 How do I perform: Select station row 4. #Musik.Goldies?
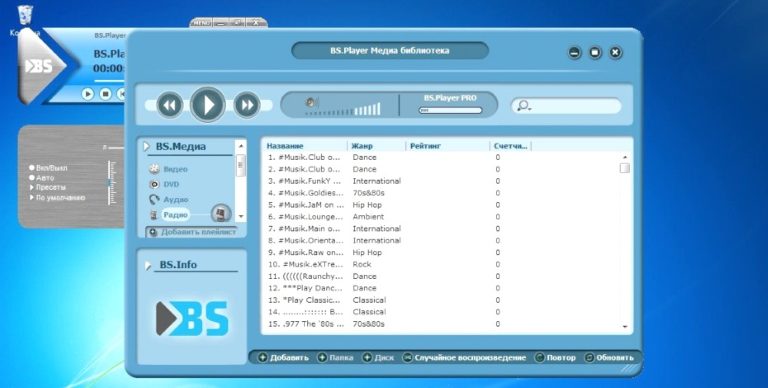pyautogui.click(x=441, y=193)
